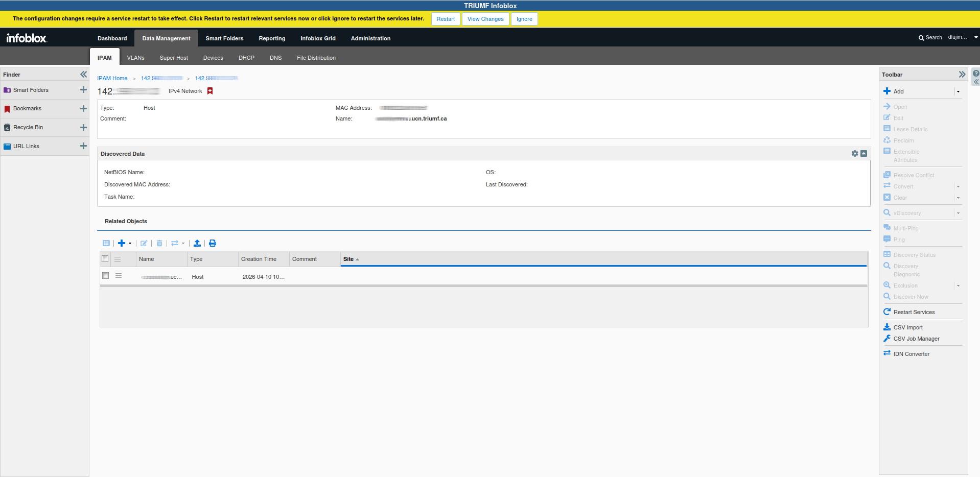The image size is (980, 477).
Task: Launch the IDN Converter tool
Action: click(x=911, y=354)
